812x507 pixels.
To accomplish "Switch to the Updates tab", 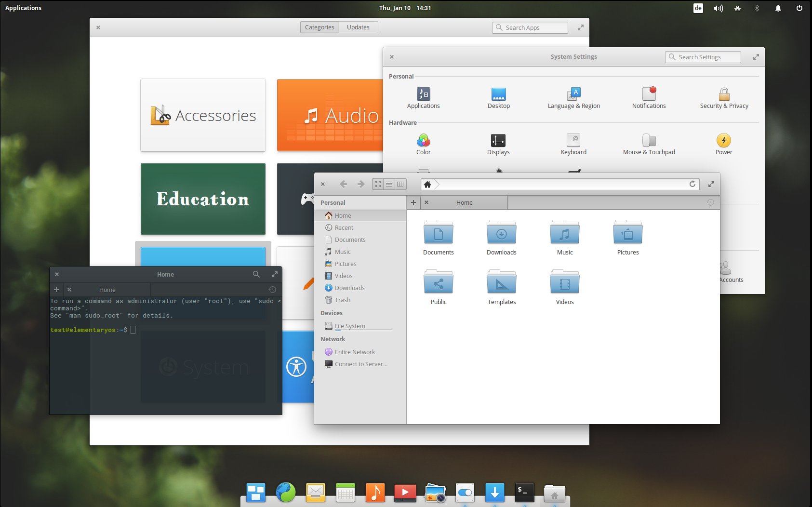I will [x=358, y=27].
